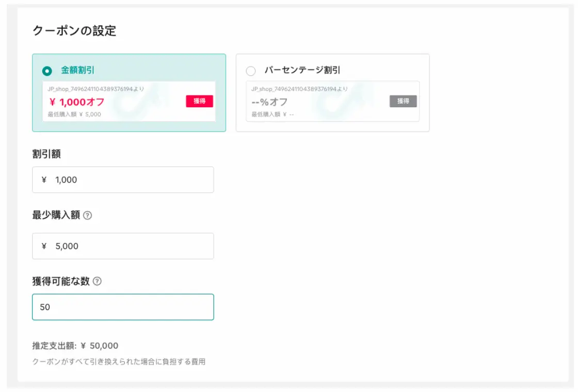The width and height of the screenshot is (578, 392).
Task: Click the 最低購入額 ¥ -- text in percentage card
Action: pos(273,115)
